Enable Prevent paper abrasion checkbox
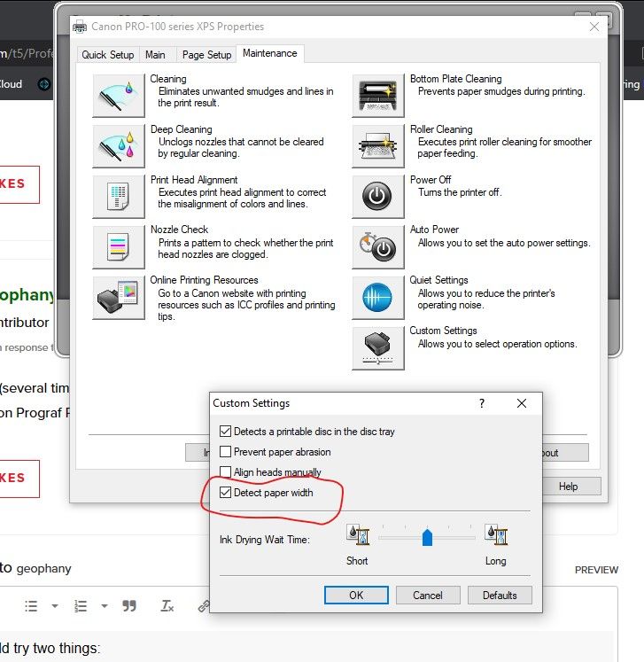This screenshot has height=662, width=644. pyautogui.click(x=225, y=452)
